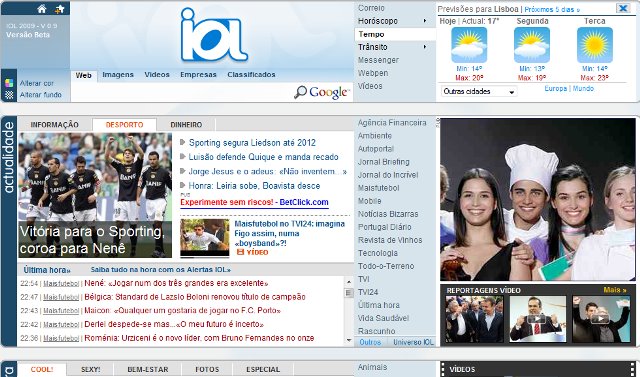This screenshot has width=640, height=377.
Task: Open the INFORMAÇÃO news tab
Action: coord(54,125)
